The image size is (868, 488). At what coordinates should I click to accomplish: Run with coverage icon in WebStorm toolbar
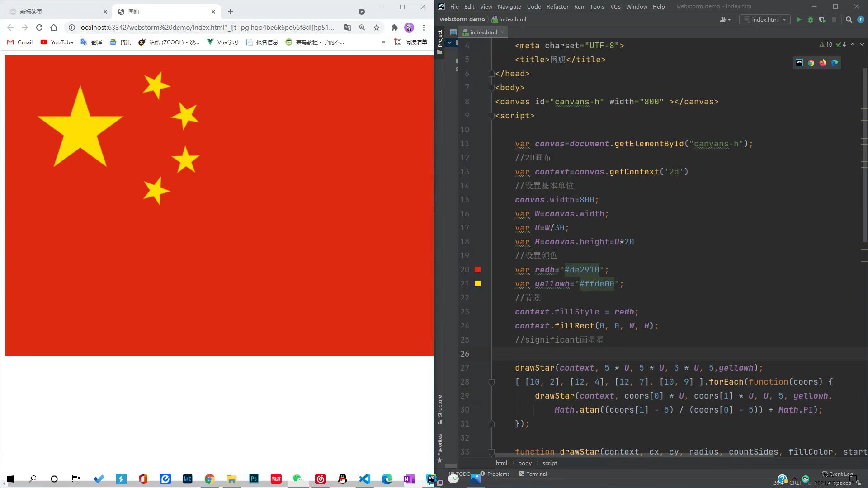(x=822, y=19)
